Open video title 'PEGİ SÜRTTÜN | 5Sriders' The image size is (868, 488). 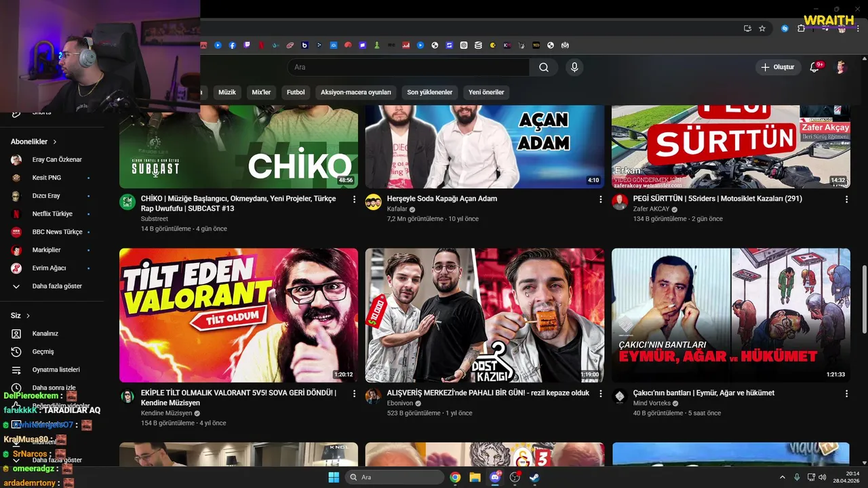click(x=717, y=199)
